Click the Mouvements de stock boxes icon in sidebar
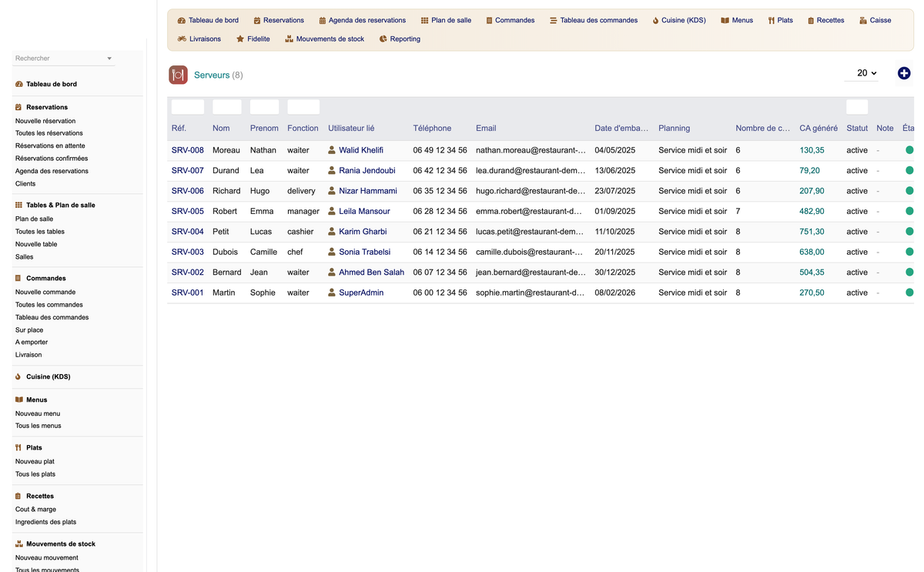Image resolution: width=924 pixels, height=572 pixels. (18, 544)
